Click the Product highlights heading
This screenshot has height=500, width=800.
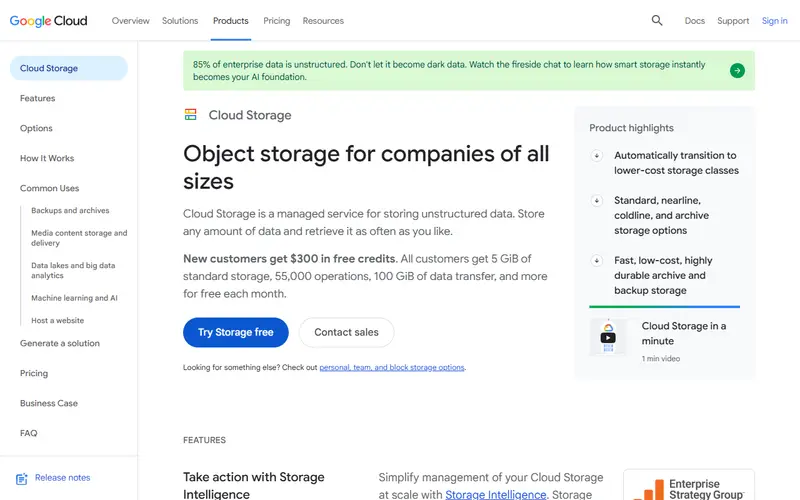point(631,128)
